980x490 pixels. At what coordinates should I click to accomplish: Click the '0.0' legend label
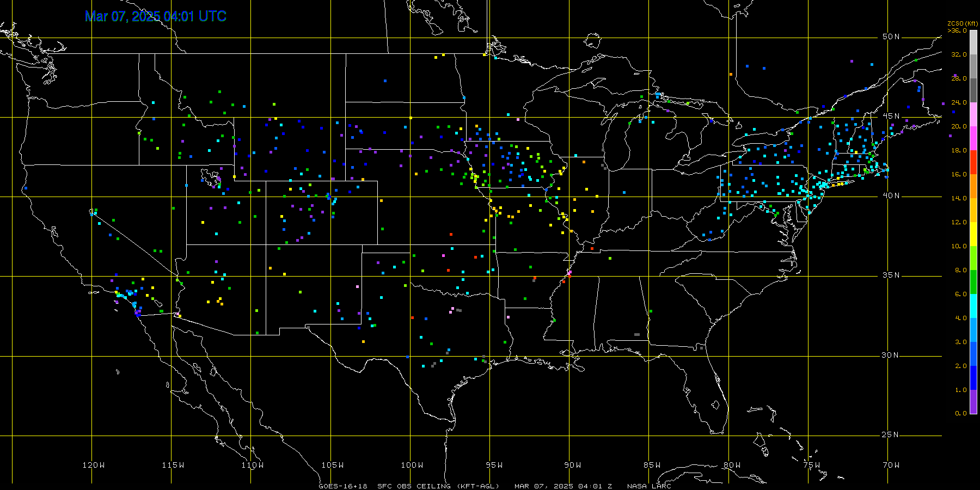(x=961, y=413)
